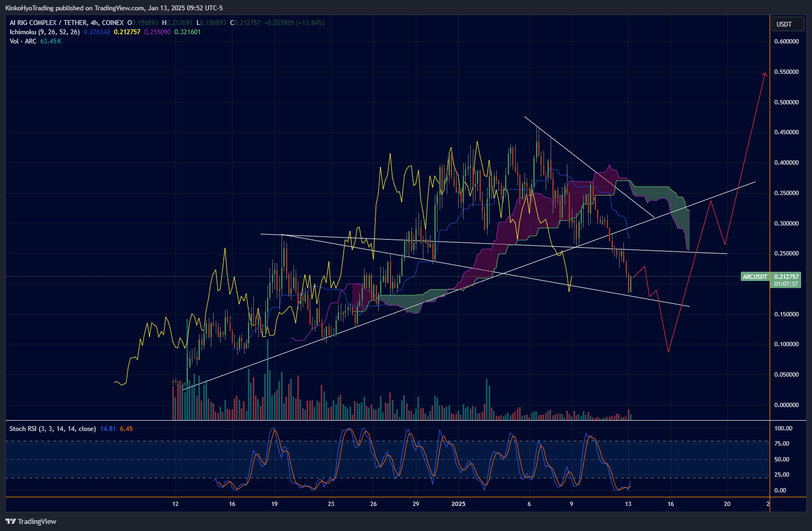Click the 0.100000 price axis label
The image size is (812, 531).
click(x=786, y=344)
